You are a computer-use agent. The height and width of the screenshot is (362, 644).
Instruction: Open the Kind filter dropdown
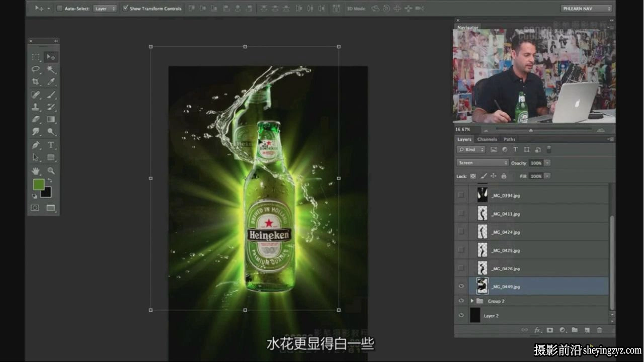(471, 150)
